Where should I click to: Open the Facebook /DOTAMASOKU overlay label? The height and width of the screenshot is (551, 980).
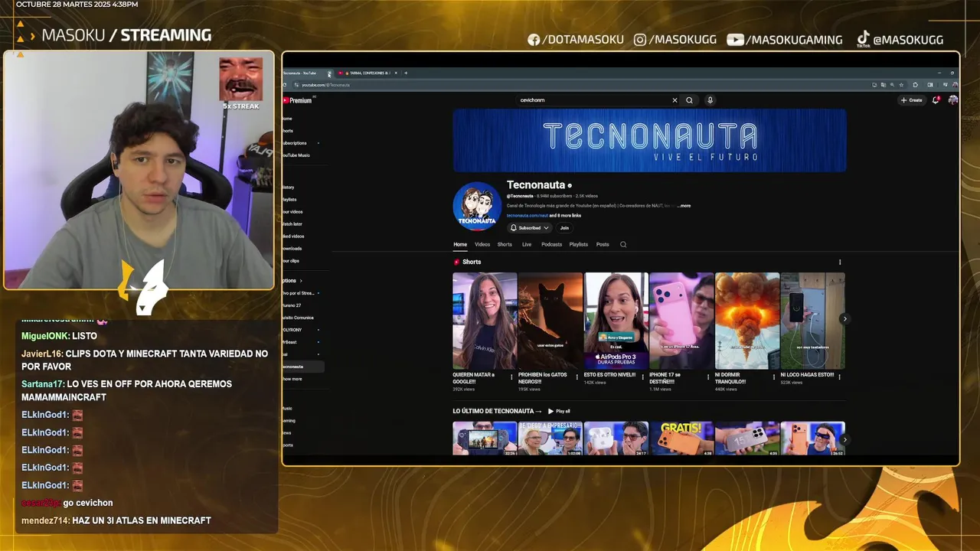coord(576,40)
